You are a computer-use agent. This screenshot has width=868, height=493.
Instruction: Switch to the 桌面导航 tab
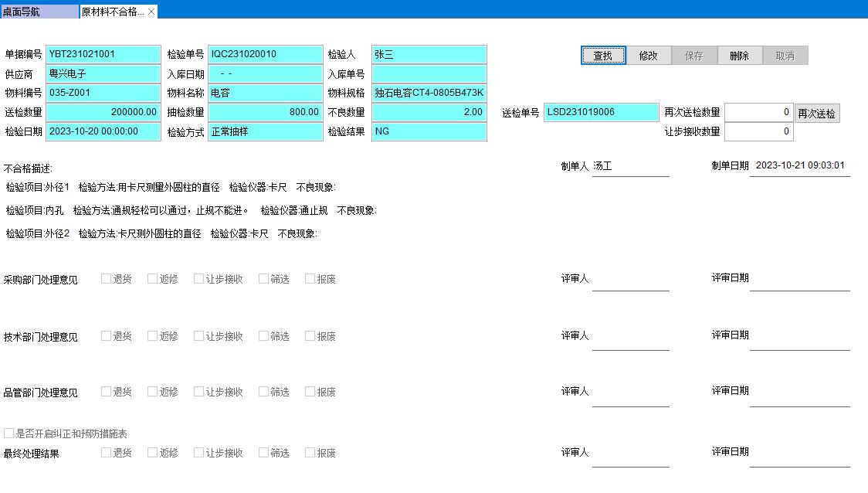39,12
